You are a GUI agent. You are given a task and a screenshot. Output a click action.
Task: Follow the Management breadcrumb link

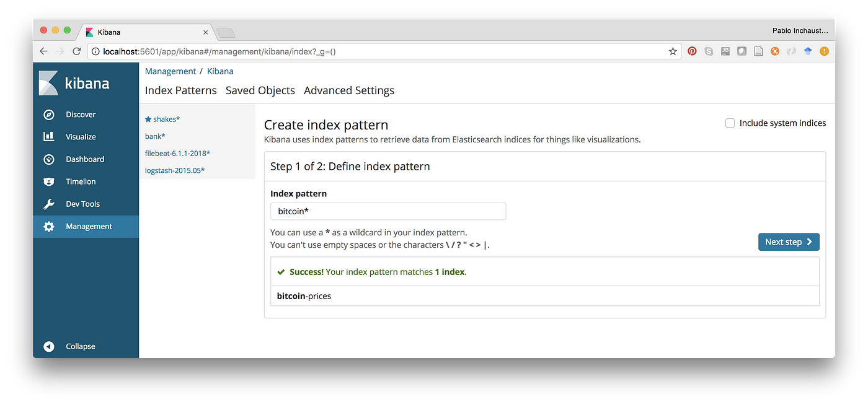(170, 71)
